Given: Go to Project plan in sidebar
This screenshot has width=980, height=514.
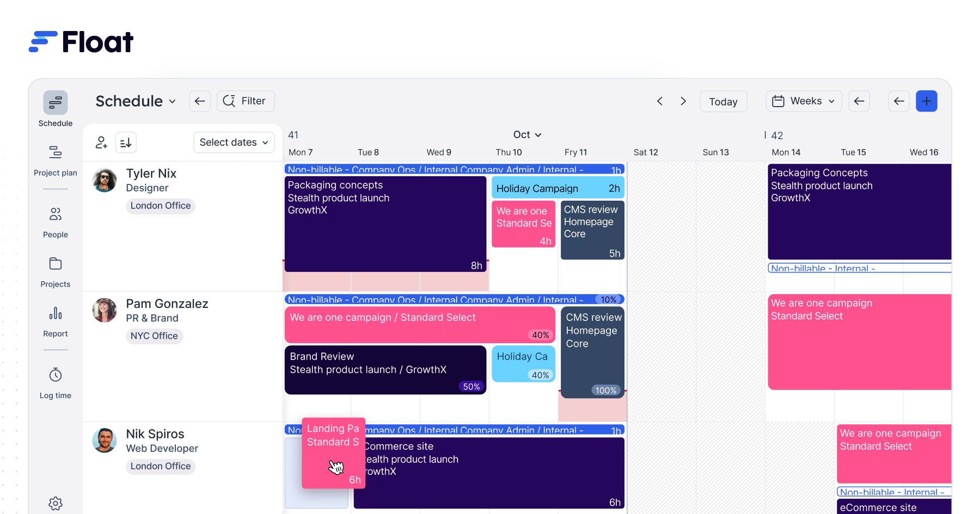Looking at the screenshot, I should pyautogui.click(x=56, y=161).
